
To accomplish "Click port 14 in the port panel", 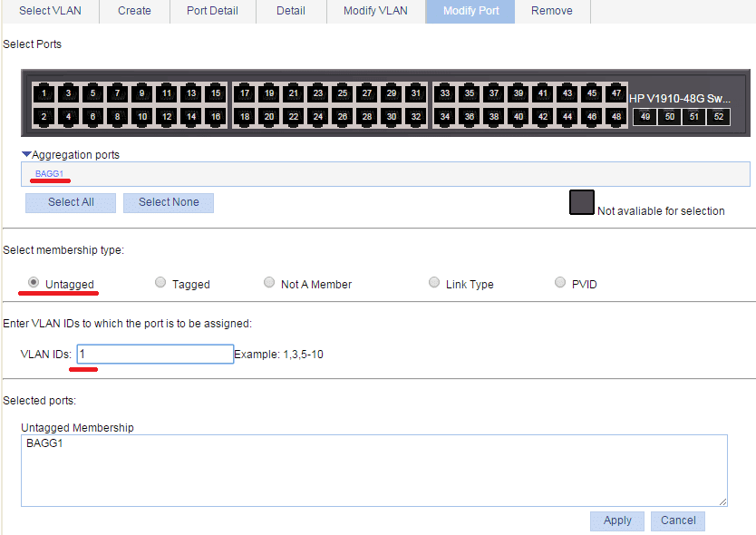I will click(x=191, y=117).
